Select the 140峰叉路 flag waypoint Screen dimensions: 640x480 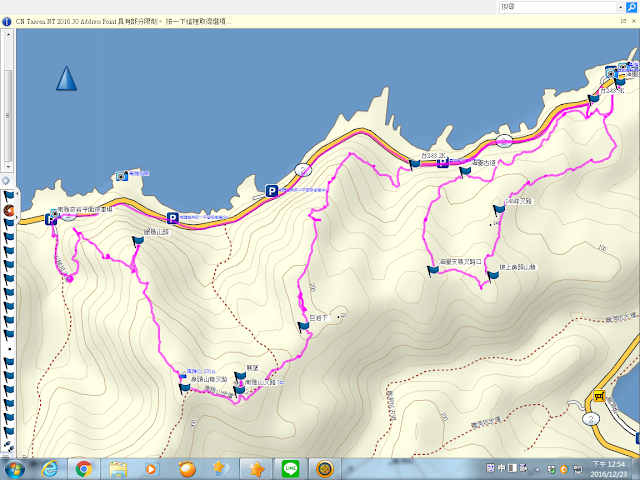499,210
